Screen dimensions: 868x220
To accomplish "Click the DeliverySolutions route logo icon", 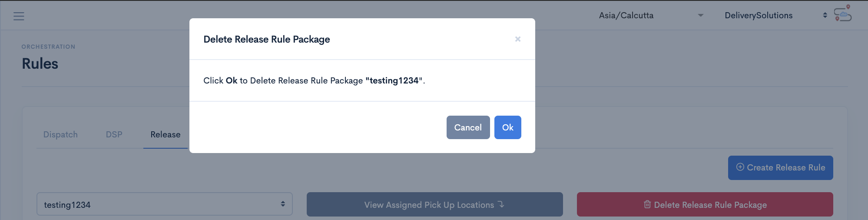I will [x=843, y=13].
